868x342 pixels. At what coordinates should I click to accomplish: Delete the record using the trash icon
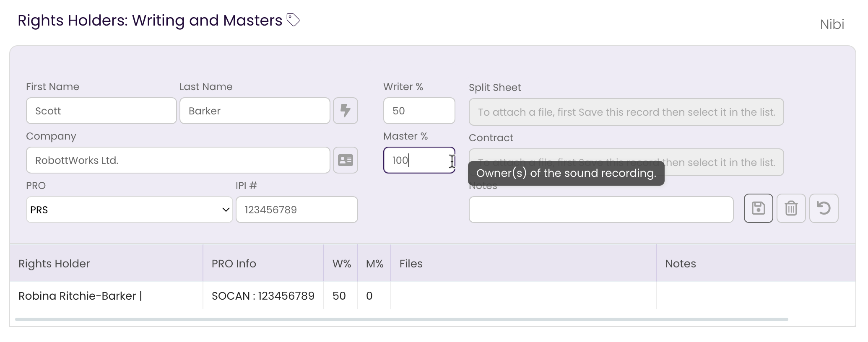[791, 208]
